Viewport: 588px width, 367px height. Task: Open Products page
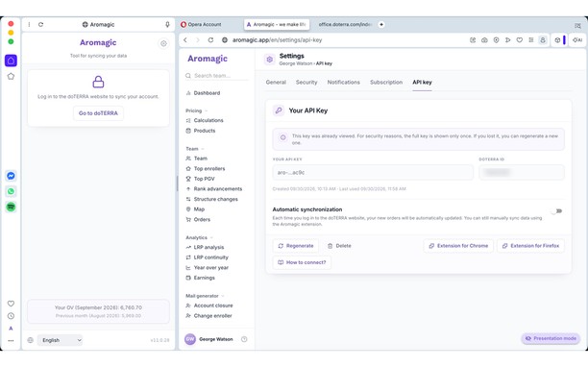[201, 131]
